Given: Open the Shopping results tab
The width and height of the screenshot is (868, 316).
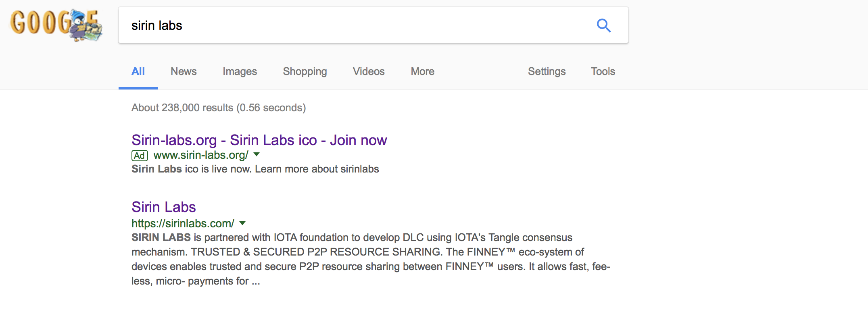Looking at the screenshot, I should pos(305,71).
